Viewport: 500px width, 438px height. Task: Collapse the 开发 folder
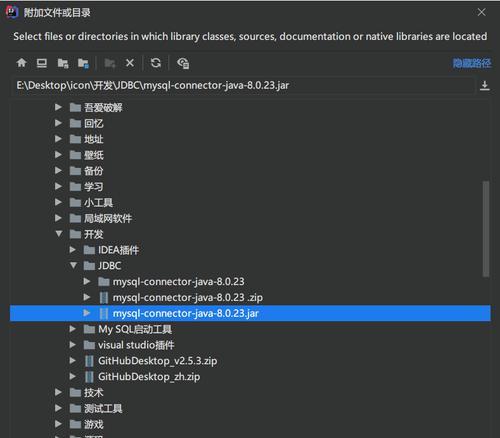pyautogui.click(x=59, y=234)
